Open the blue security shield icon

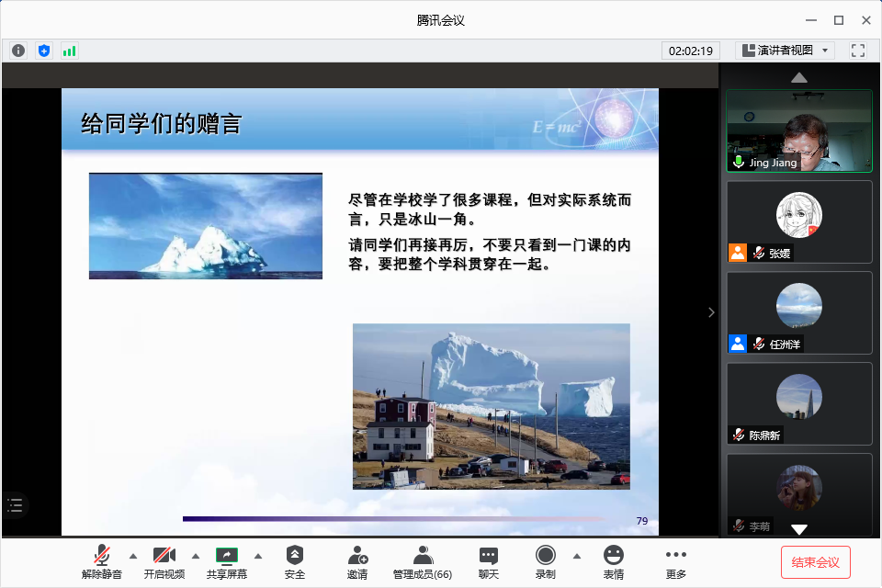point(44,51)
